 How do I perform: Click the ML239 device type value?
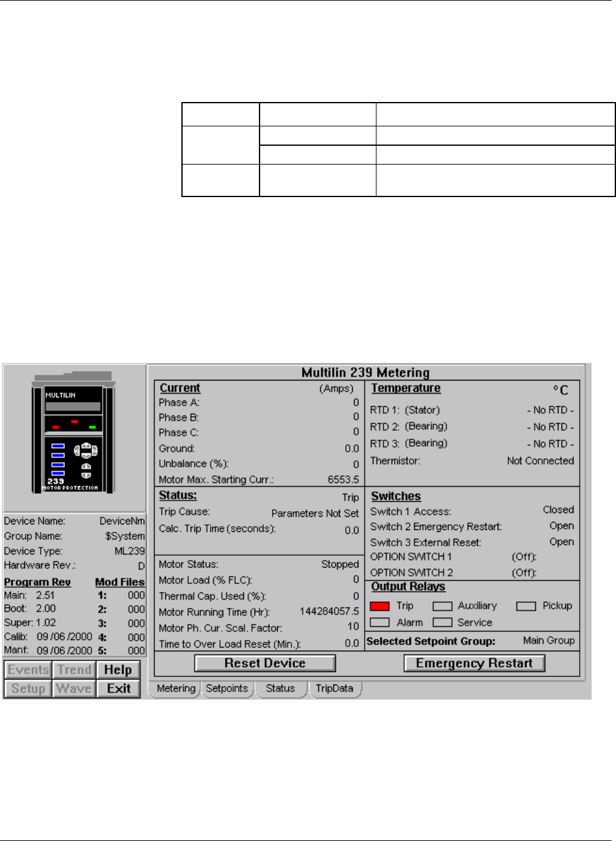(129, 551)
